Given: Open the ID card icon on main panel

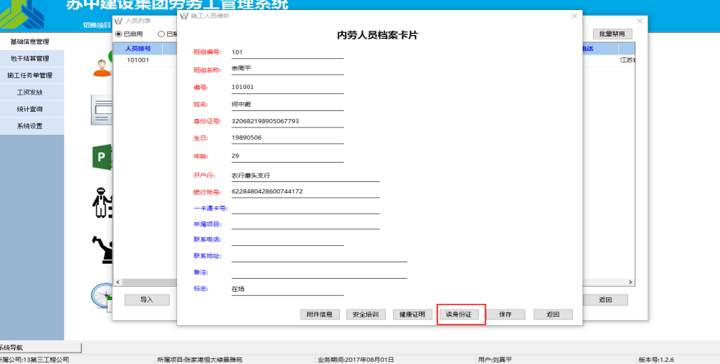Looking at the screenshot, I should [101, 110].
